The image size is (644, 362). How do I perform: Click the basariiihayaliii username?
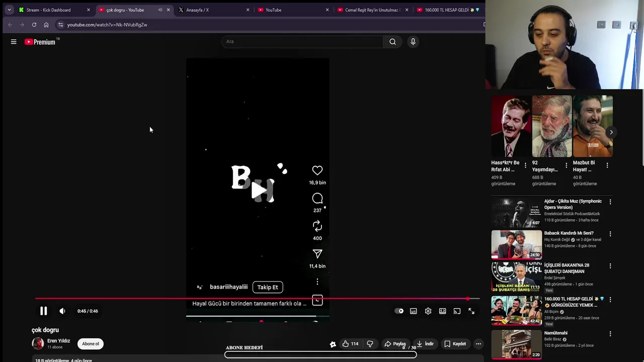228,287
